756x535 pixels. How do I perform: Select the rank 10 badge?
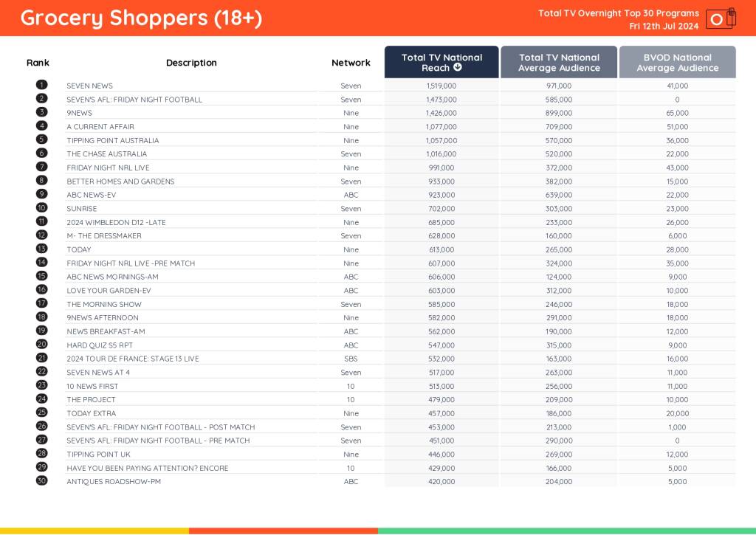(x=41, y=208)
